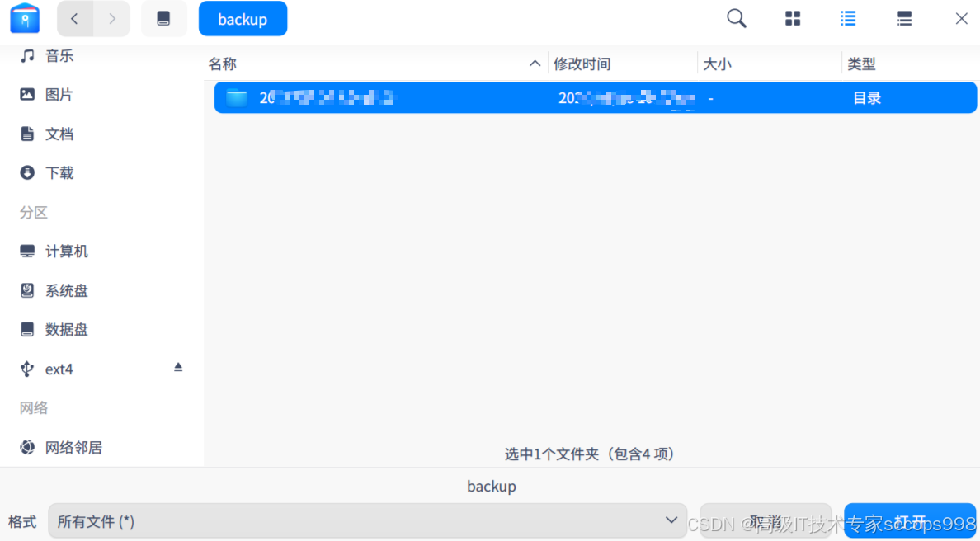
Task: Click the backup filename input field
Action: coord(491,486)
